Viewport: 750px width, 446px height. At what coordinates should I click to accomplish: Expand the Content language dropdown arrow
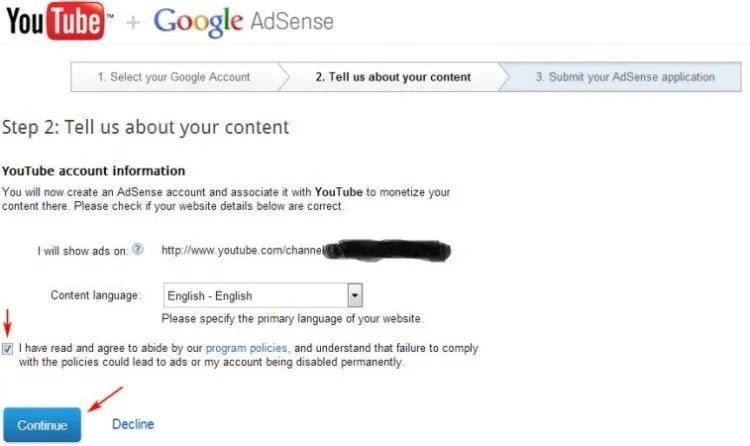(354, 295)
